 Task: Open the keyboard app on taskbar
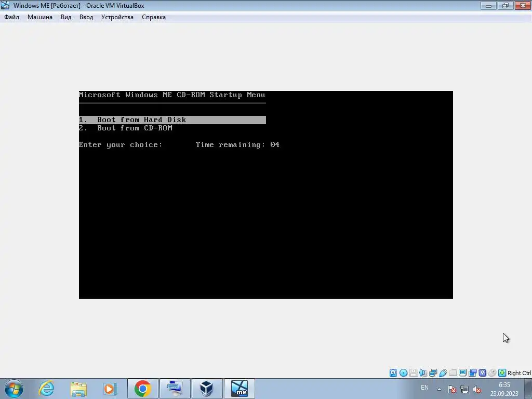pos(175,389)
